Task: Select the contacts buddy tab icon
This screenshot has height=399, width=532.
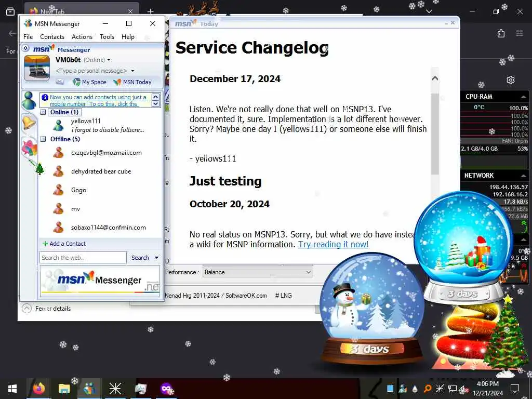Action: click(x=29, y=100)
